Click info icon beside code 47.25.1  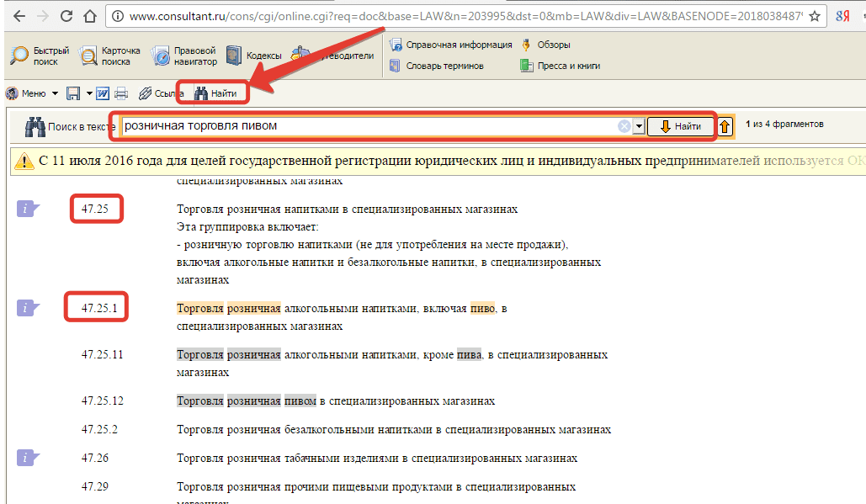(x=28, y=308)
